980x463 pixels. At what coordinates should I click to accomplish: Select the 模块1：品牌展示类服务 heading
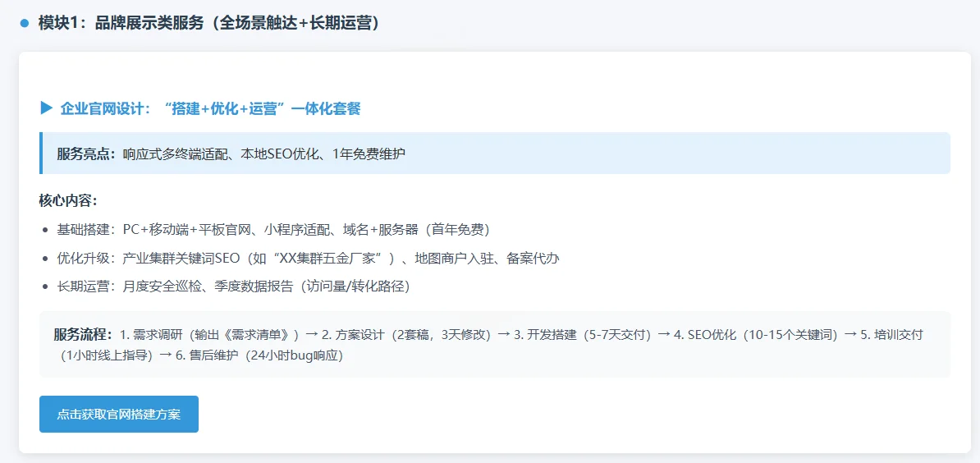coord(208,24)
